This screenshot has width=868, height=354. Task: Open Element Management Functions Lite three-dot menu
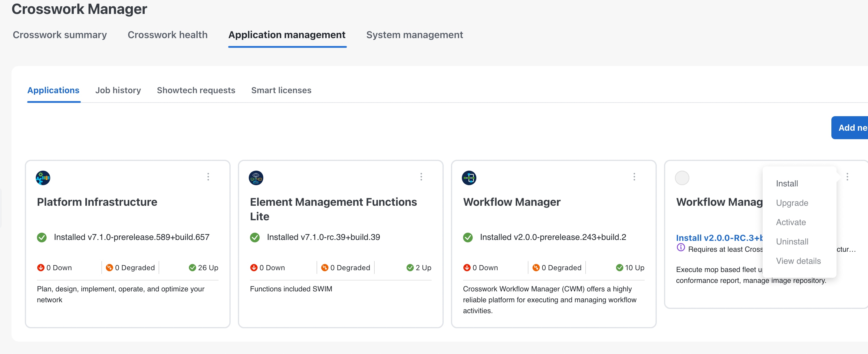click(421, 176)
